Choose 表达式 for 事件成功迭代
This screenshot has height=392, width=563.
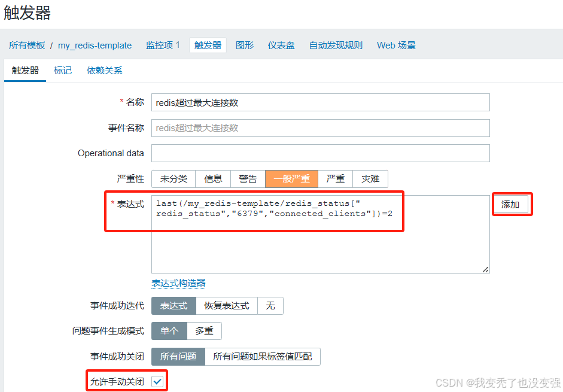pyautogui.click(x=174, y=306)
